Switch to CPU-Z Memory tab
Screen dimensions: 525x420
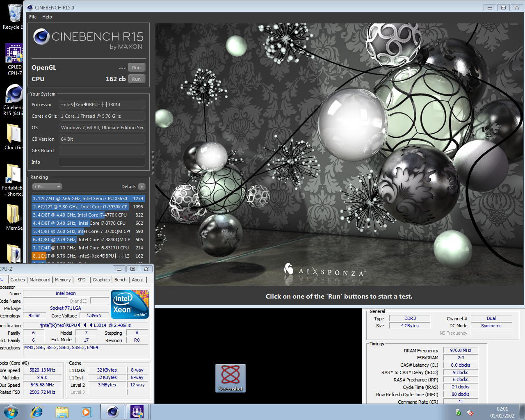tap(63, 280)
